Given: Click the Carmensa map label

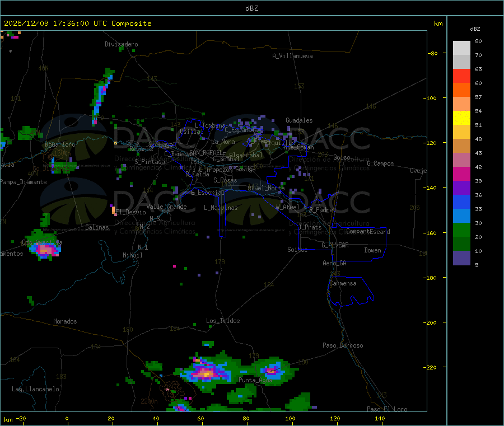Looking at the screenshot, I should tap(343, 283).
